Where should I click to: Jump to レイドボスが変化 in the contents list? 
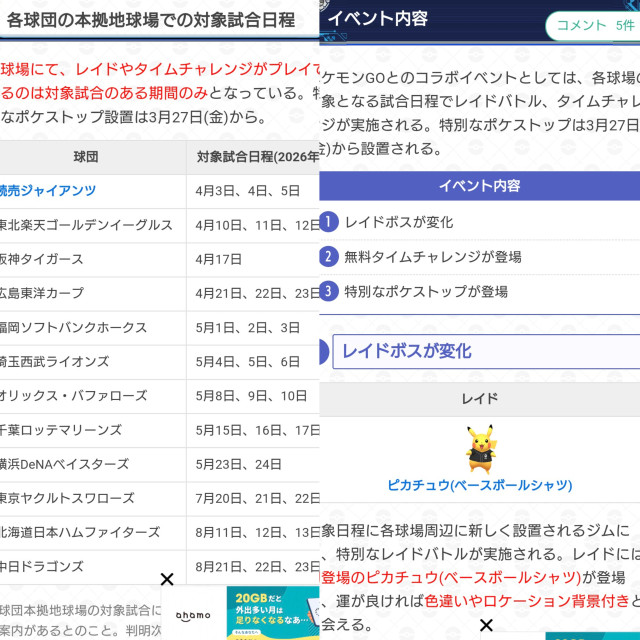pyautogui.click(x=398, y=222)
